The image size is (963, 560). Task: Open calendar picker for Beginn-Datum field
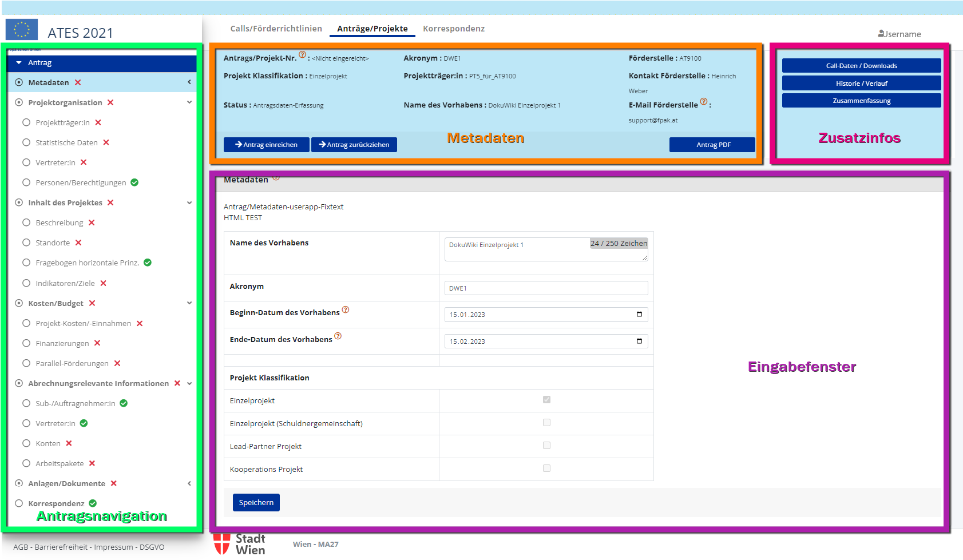639,314
